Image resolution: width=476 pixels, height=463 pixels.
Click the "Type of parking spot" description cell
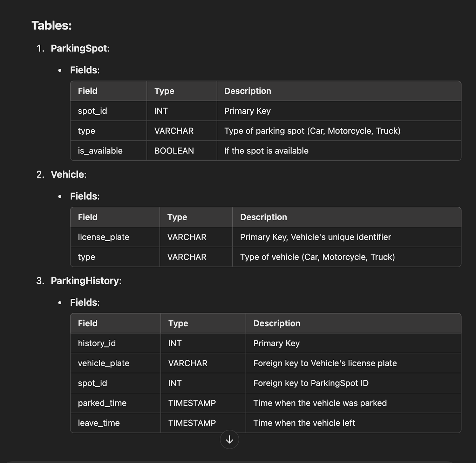click(x=312, y=131)
